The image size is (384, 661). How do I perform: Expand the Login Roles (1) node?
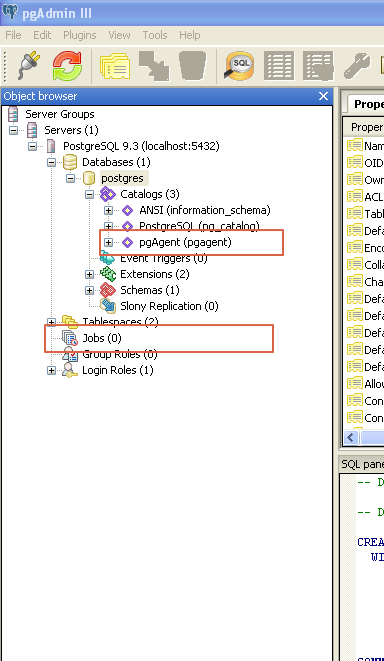tap(51, 371)
